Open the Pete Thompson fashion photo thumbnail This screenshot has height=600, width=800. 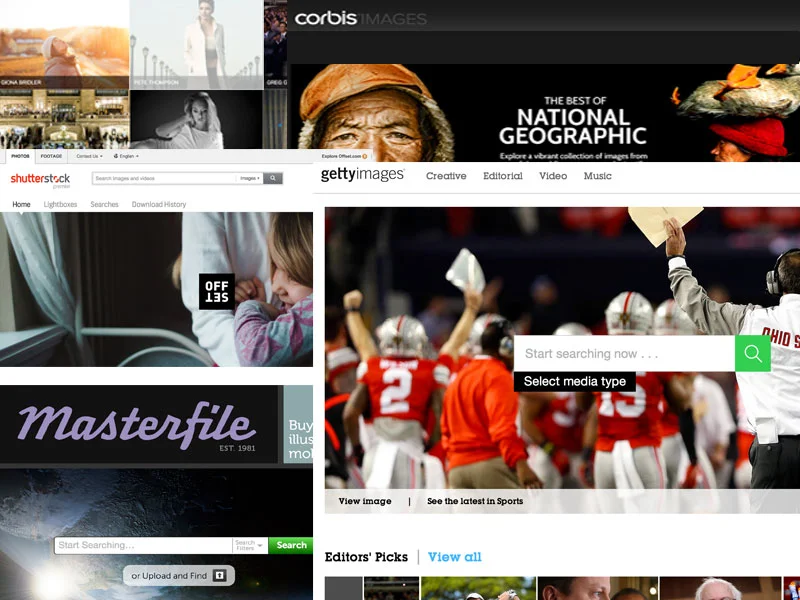(196, 44)
